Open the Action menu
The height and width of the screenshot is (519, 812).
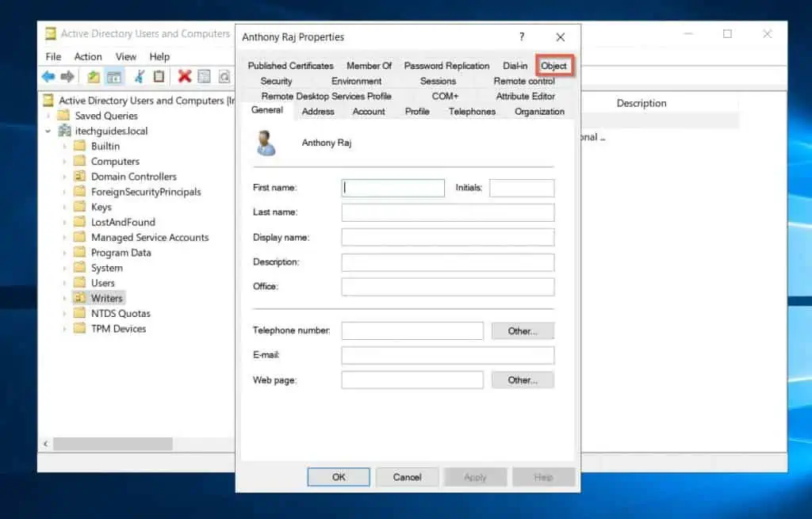[x=88, y=56]
